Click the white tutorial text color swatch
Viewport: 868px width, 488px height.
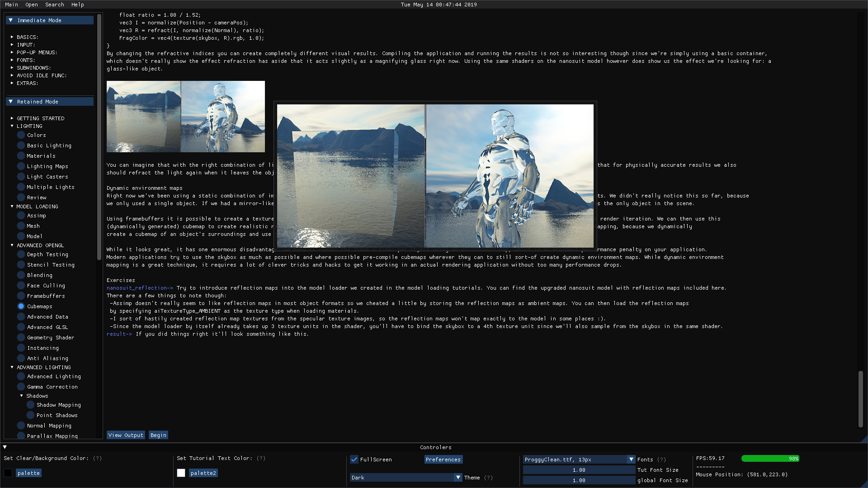pyautogui.click(x=181, y=473)
